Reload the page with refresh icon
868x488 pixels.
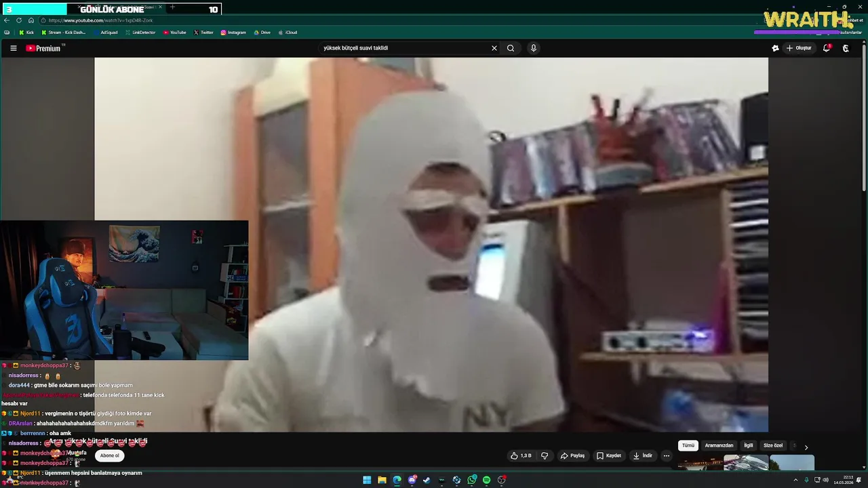coord(19,20)
